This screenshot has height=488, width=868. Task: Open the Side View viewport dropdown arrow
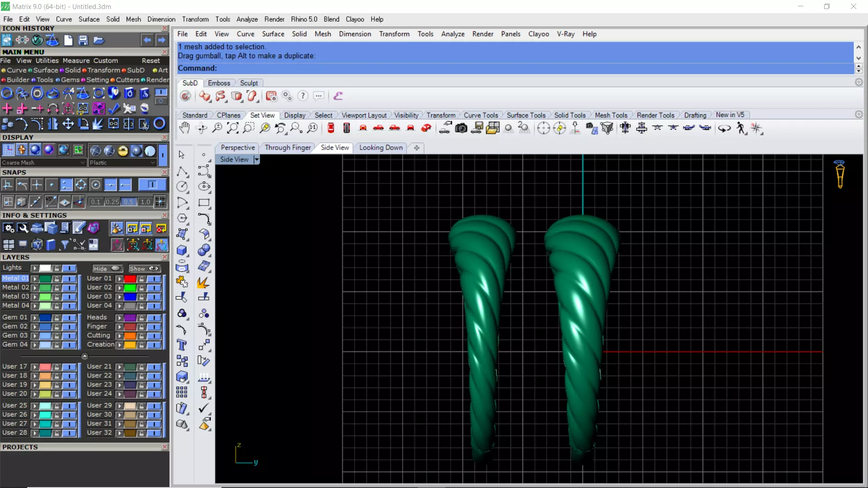[x=257, y=160]
